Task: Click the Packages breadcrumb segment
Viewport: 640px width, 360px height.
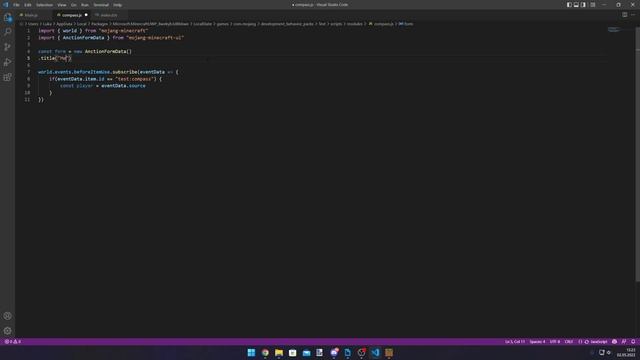Action: pos(100,24)
